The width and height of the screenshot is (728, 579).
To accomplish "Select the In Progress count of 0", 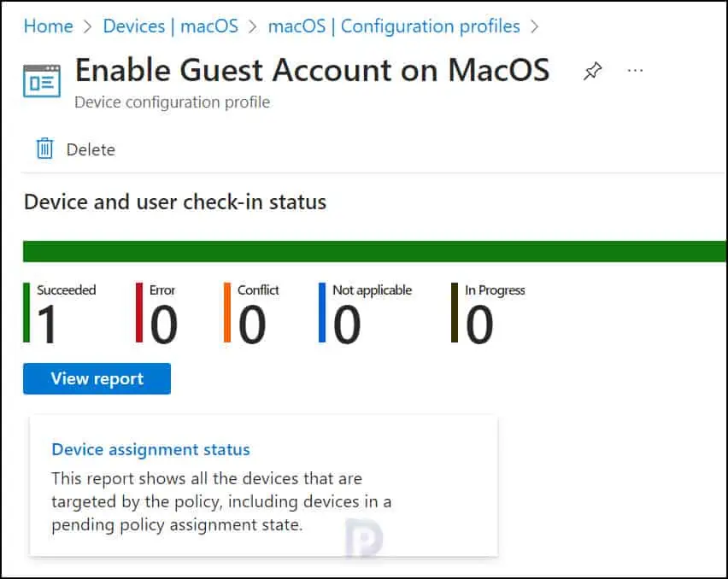I will point(479,324).
